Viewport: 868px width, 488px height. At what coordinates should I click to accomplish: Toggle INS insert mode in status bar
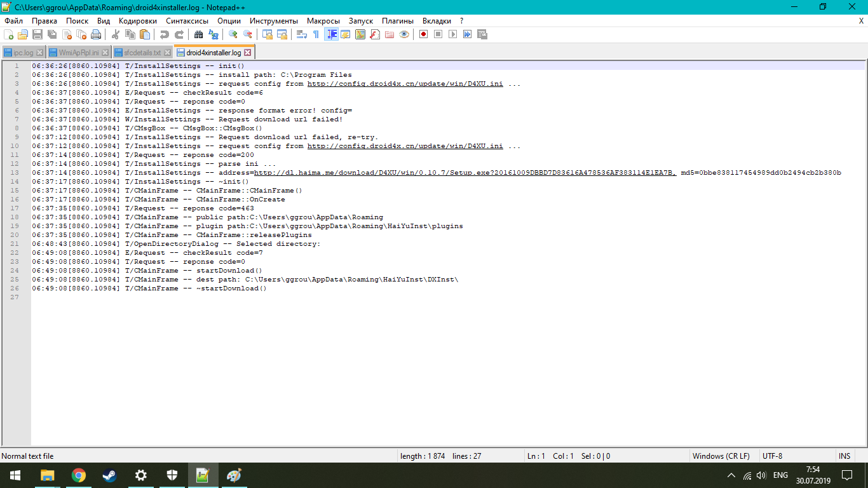coord(844,456)
